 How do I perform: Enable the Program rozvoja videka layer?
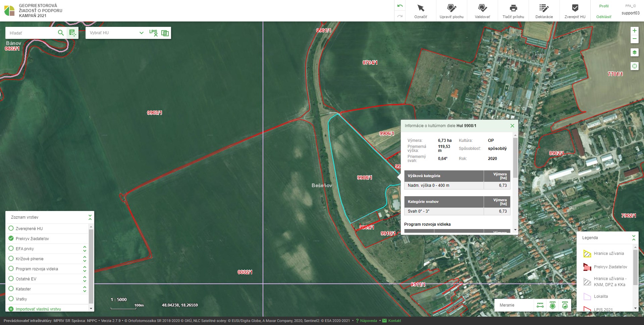[11, 269]
